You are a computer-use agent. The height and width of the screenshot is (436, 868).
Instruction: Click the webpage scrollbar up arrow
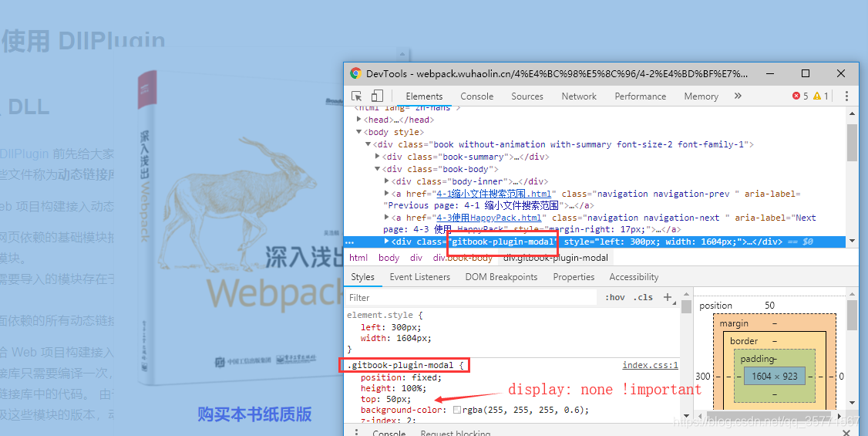(404, 54)
